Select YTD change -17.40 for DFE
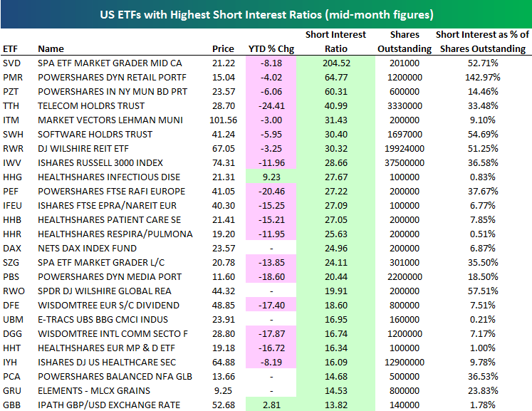 pos(271,306)
